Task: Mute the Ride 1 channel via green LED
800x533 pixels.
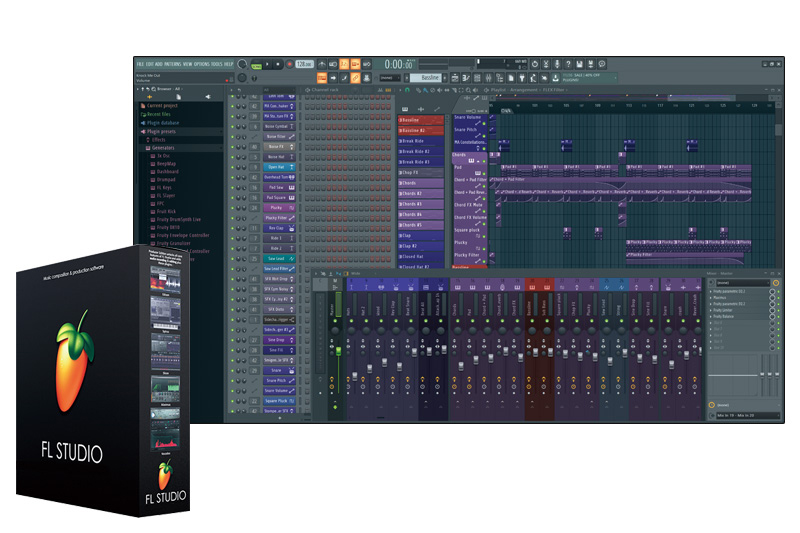Action: 232,239
